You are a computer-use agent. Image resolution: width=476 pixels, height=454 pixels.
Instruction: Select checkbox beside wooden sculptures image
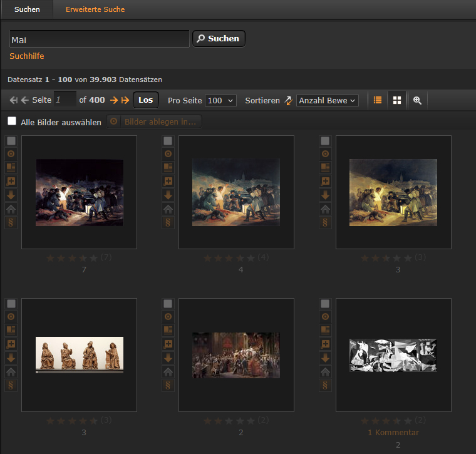click(x=11, y=304)
